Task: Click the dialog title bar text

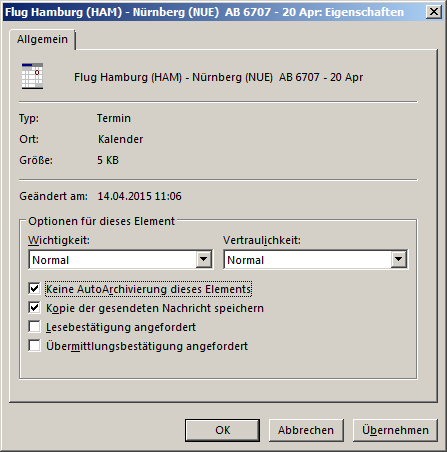Action: point(204,12)
